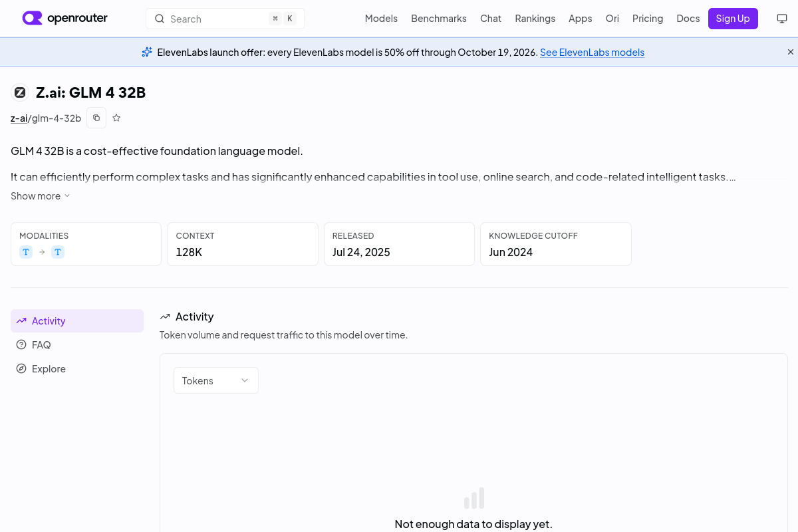This screenshot has width=798, height=532.
Task: Click the Activity chart icon in sidebar
Action: (21, 321)
